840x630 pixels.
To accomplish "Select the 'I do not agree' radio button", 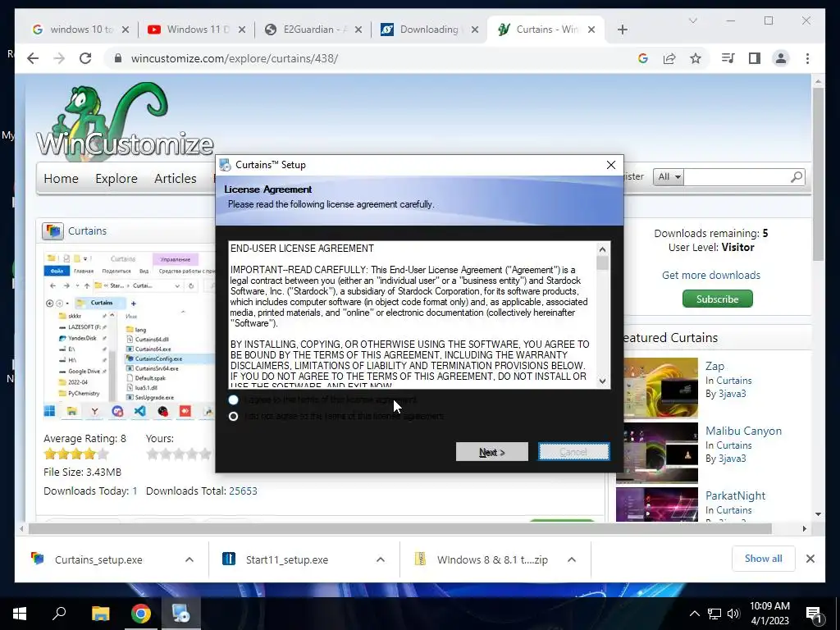I will click(234, 416).
